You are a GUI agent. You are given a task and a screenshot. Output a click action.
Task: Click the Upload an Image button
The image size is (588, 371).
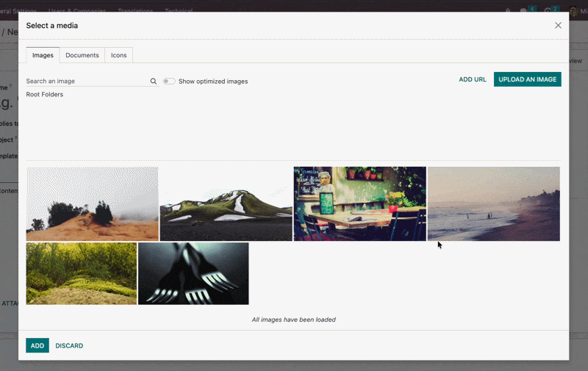click(x=527, y=79)
